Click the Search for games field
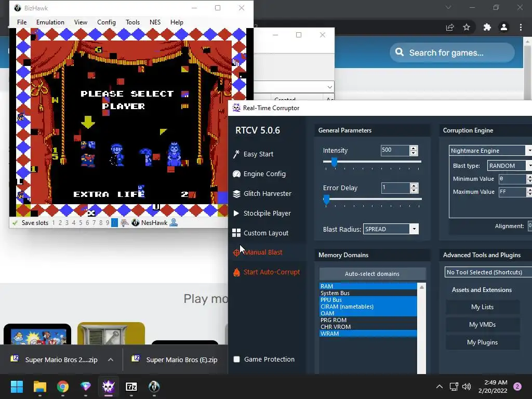The height and width of the screenshot is (399, 532). (452, 52)
